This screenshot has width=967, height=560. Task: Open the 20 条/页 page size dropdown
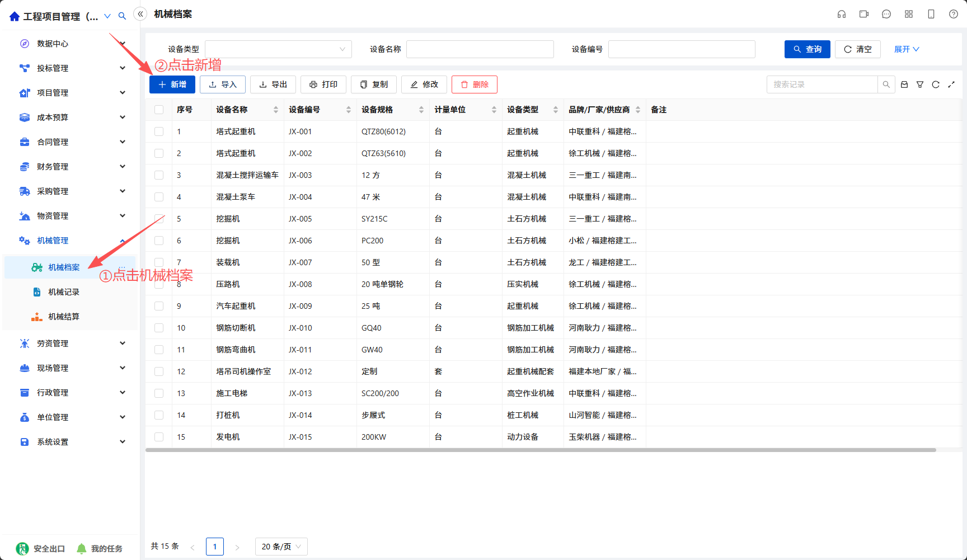[281, 547]
